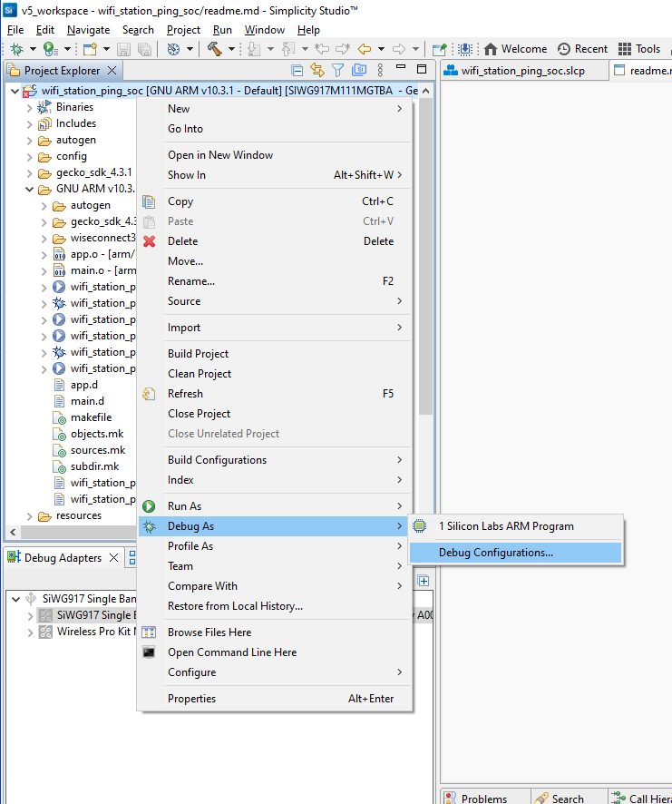Image resolution: width=672 pixels, height=804 pixels.
Task: Expand the Binaries tree node
Action: click(x=29, y=107)
